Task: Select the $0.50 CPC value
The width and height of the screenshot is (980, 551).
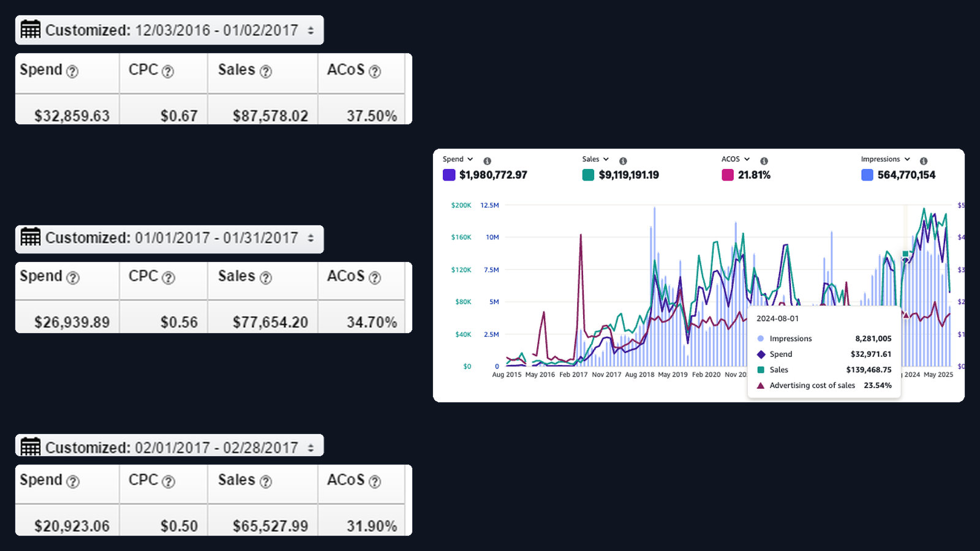Action: [179, 526]
